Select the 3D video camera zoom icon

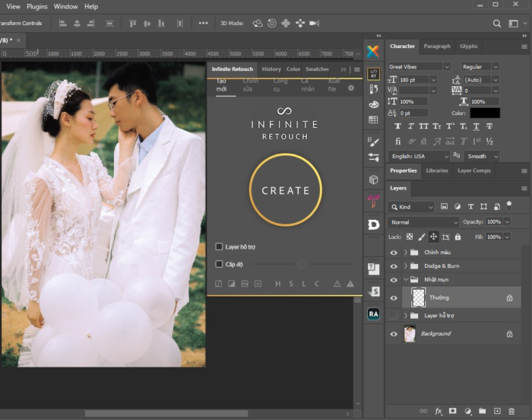coord(315,23)
